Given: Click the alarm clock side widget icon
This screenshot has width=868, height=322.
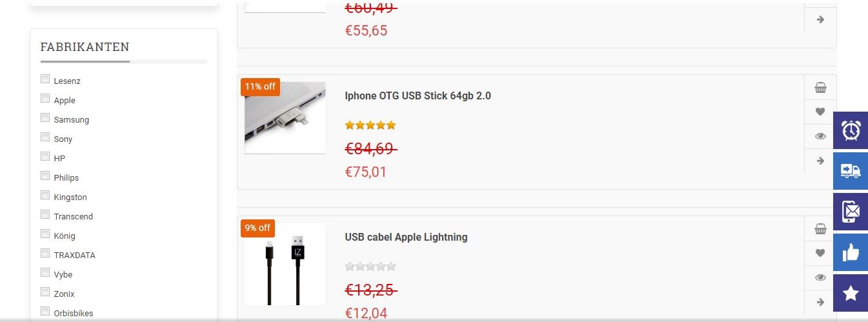Looking at the screenshot, I should tap(851, 130).
